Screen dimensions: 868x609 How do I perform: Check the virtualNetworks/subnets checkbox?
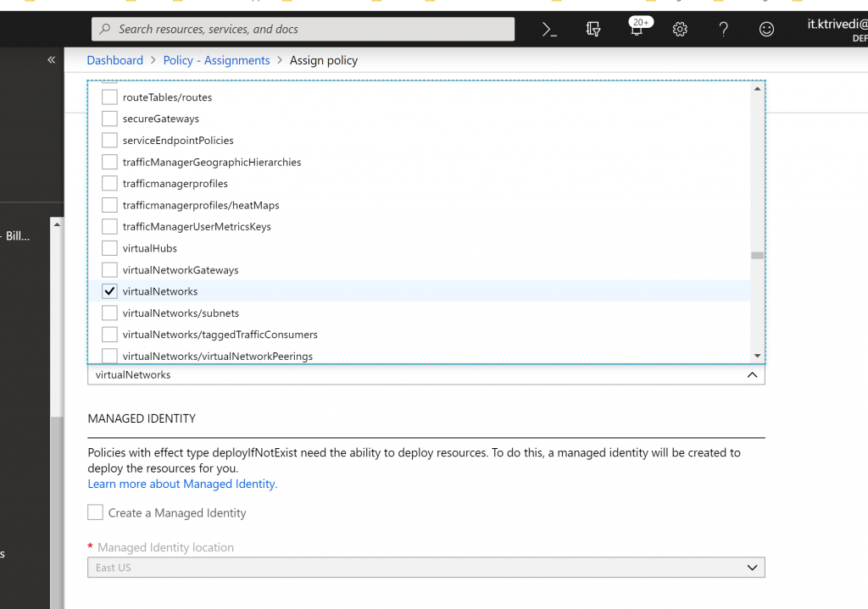point(109,313)
